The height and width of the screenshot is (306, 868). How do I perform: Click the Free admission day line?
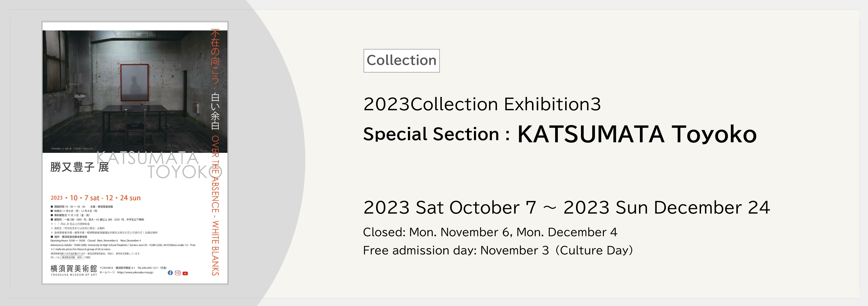coord(498,250)
